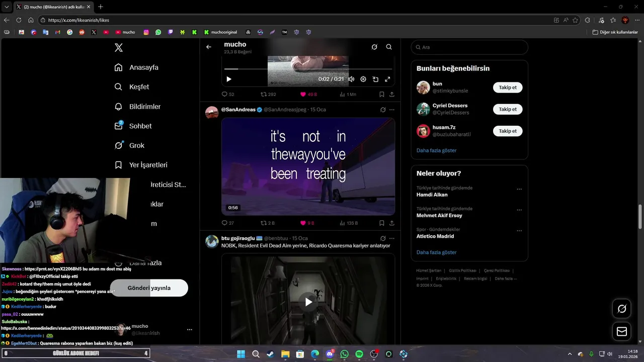This screenshot has width=644, height=362.
Task: Open the Reddit bookmark in bookmarks bar
Action: pyautogui.click(x=82, y=32)
